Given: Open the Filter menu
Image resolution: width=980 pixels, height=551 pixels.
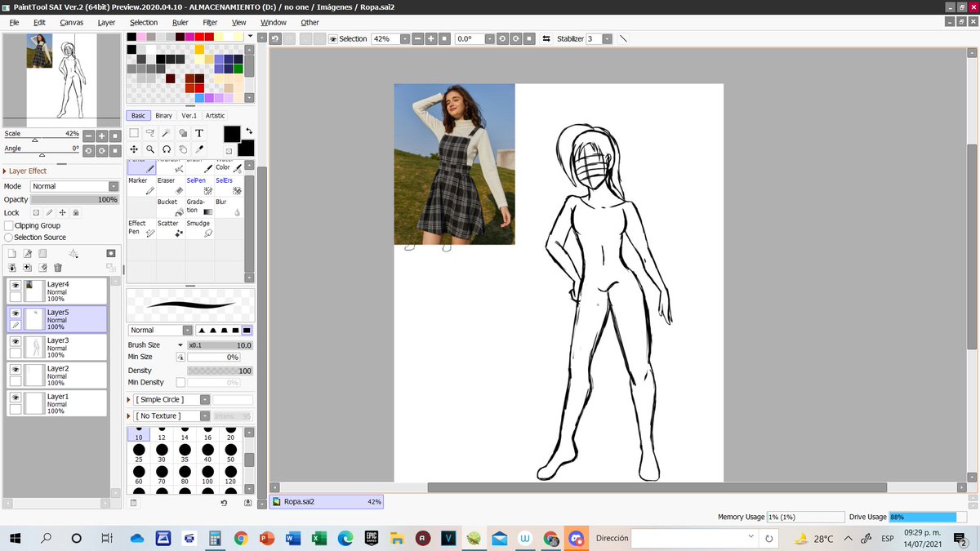Looking at the screenshot, I should tap(210, 22).
